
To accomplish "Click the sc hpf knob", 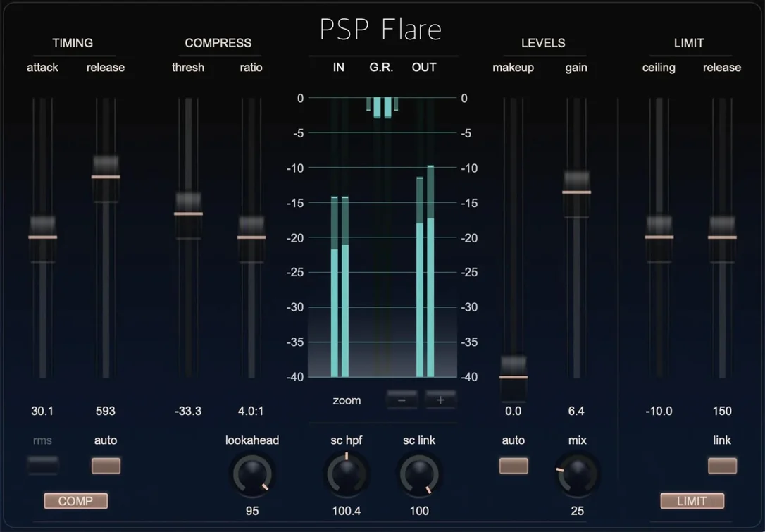I will point(347,474).
